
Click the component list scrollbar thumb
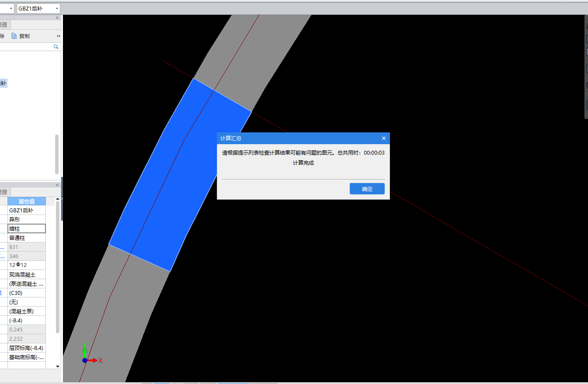coord(57,154)
